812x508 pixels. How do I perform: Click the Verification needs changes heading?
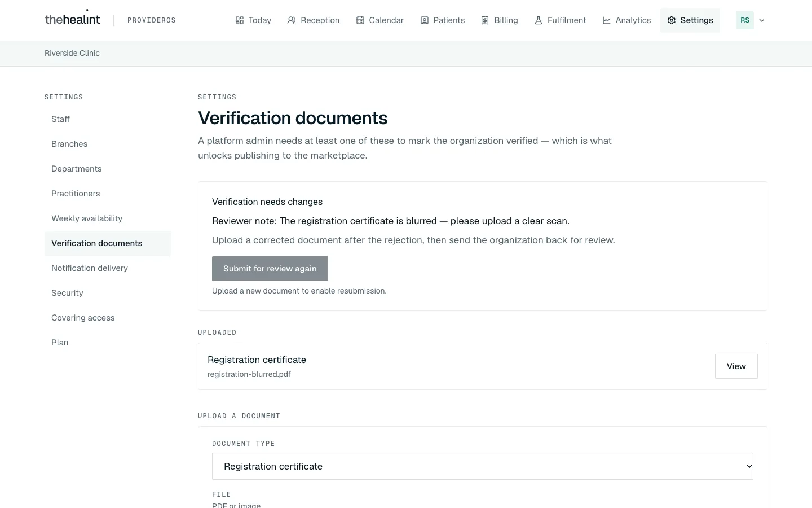click(267, 202)
